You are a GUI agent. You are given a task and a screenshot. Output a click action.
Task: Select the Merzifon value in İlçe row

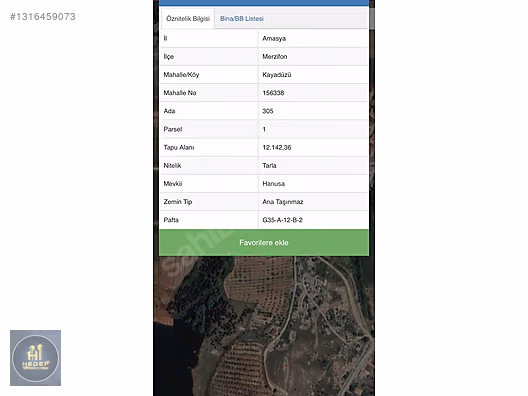click(275, 57)
